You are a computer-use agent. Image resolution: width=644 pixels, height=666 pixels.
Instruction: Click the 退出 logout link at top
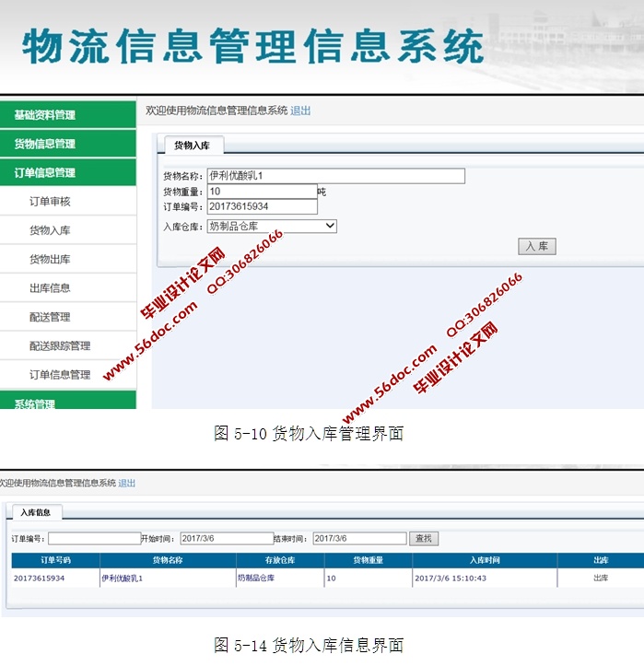pyautogui.click(x=300, y=111)
